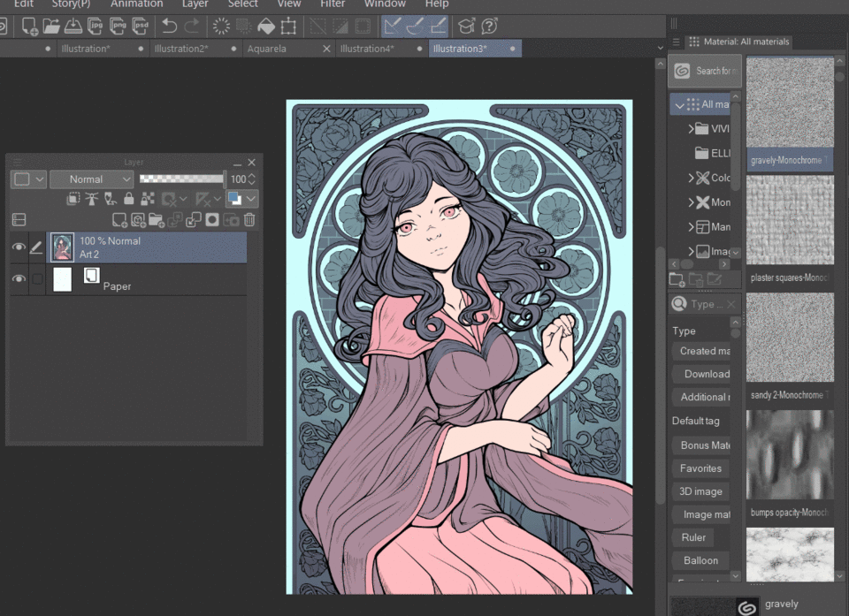The height and width of the screenshot is (616, 849).
Task: Click the Delete layer trash icon
Action: pos(250,219)
